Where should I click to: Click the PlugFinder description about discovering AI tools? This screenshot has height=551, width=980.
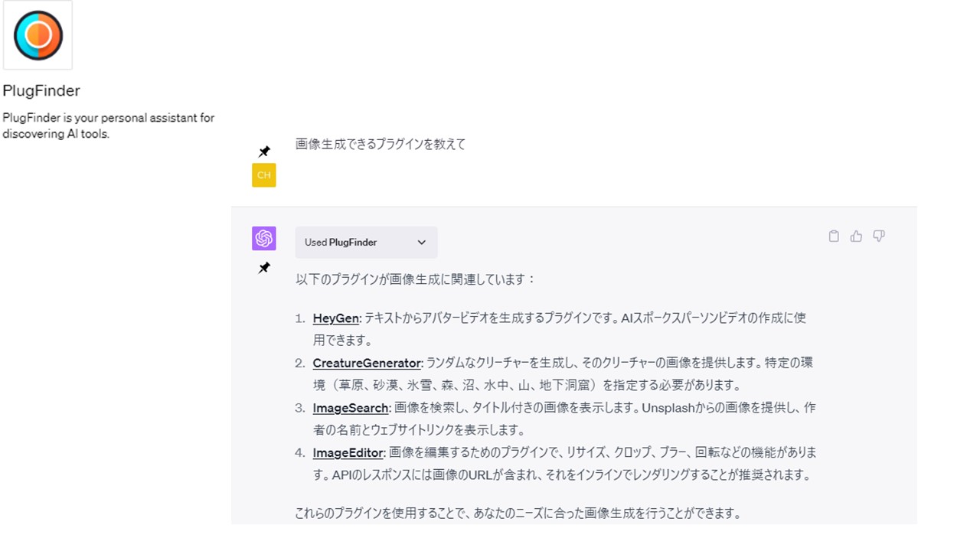click(x=108, y=126)
